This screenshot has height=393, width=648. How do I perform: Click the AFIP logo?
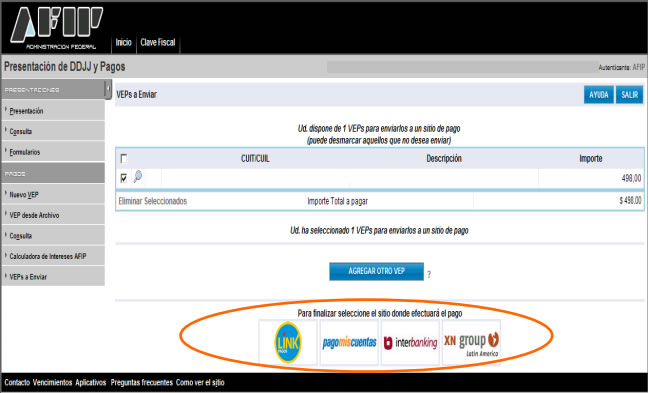click(x=57, y=27)
